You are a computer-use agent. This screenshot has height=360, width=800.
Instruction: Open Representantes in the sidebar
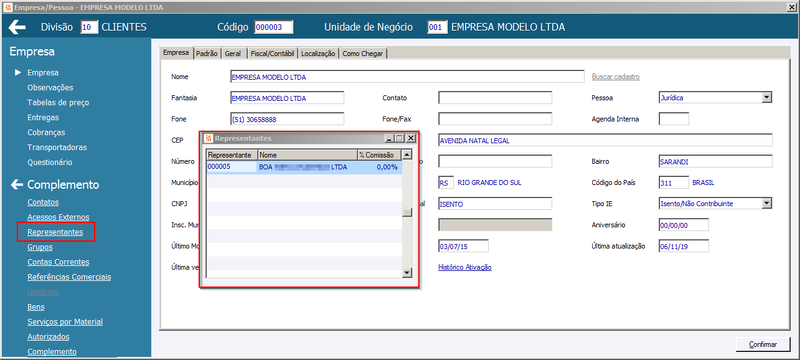click(55, 232)
